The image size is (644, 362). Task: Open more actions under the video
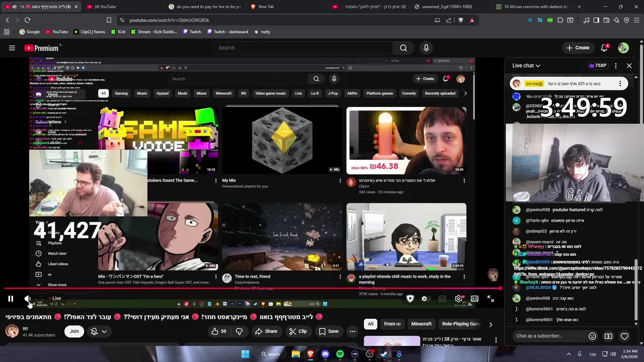click(352, 331)
